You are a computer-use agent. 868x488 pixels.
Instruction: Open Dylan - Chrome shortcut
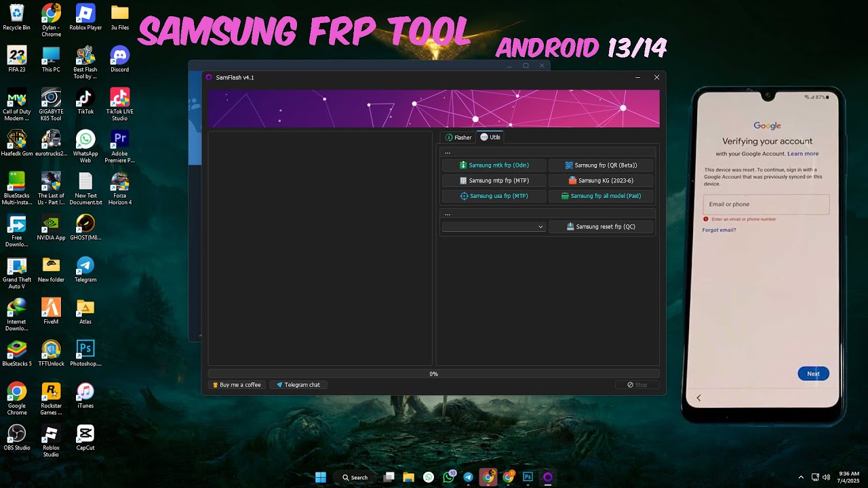(x=51, y=20)
